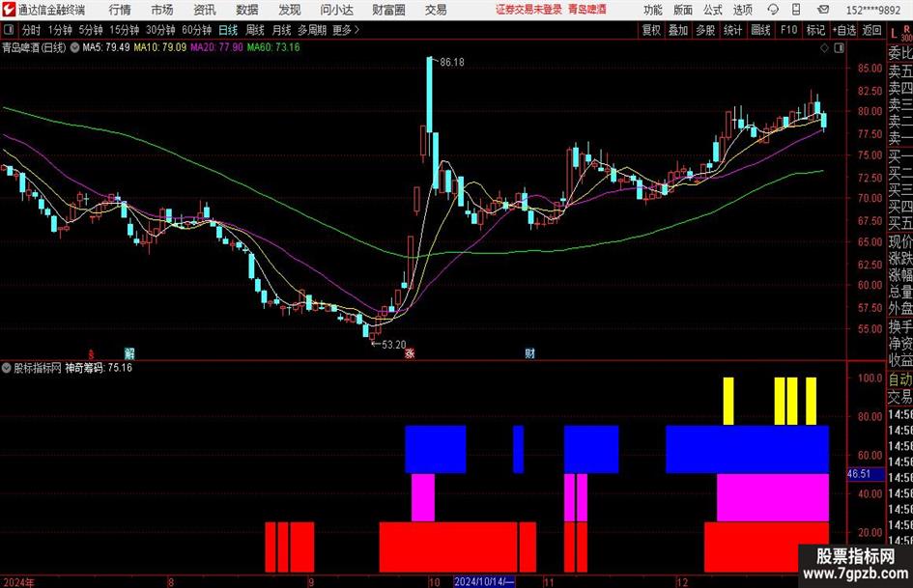The height and width of the screenshot is (588, 913).
Task: Open the 功能 menu
Action: (653, 10)
